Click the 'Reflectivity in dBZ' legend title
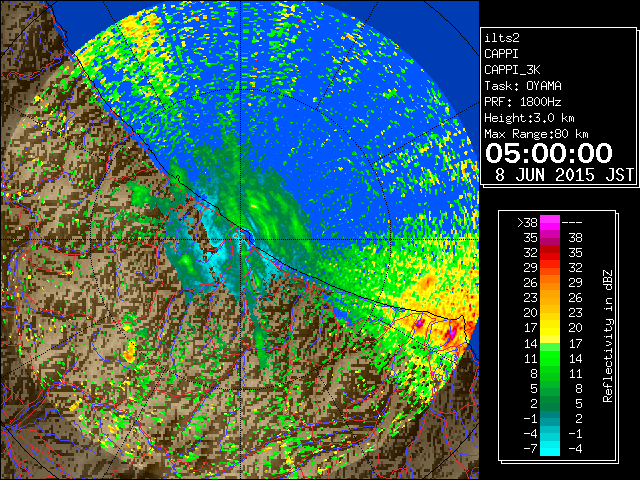Viewport: 640px width, 480px height. click(x=608, y=336)
